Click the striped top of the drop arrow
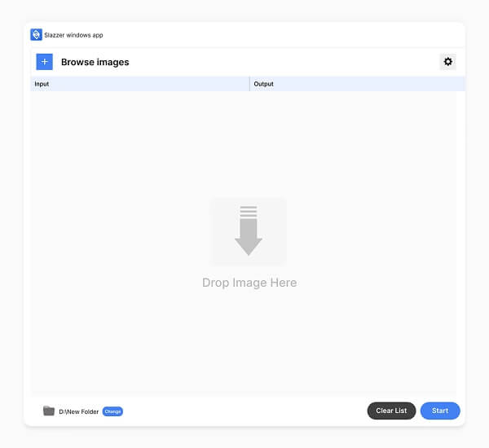The height and width of the screenshot is (448, 489). point(249,211)
